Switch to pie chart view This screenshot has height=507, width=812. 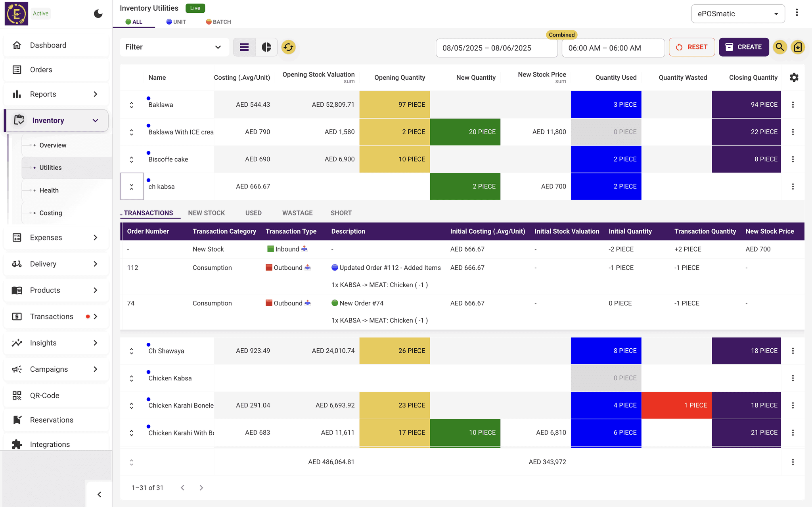[266, 47]
